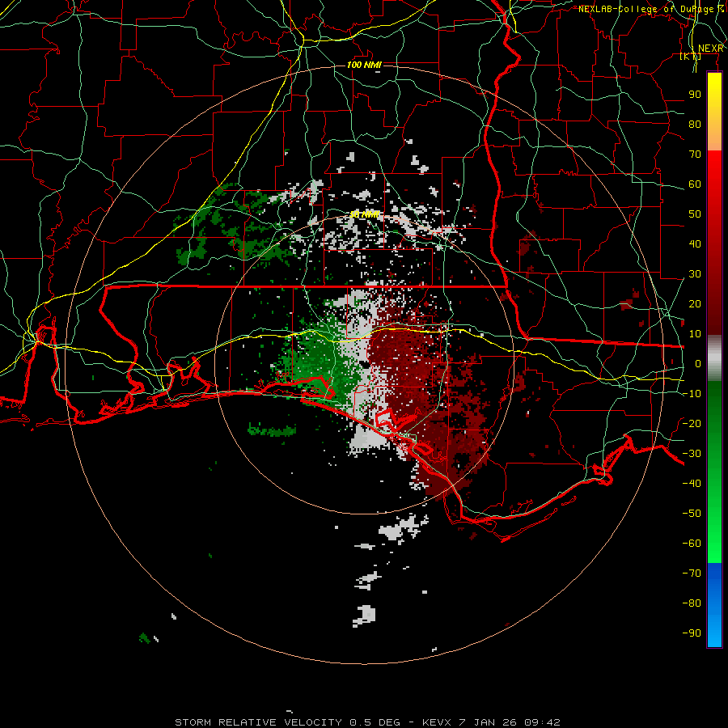
Task: Click the -90 value on the velocity scale
Action: (692, 633)
